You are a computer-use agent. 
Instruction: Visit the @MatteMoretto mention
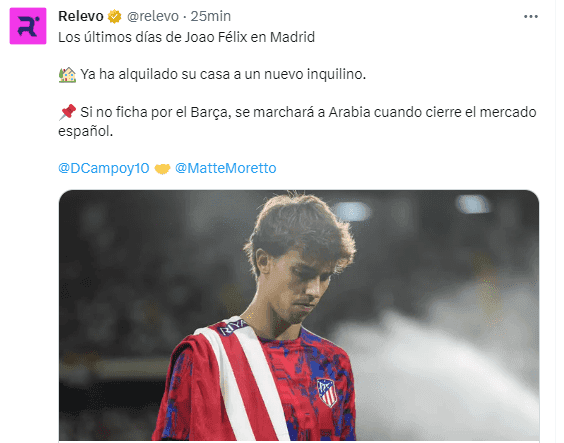[226, 168]
